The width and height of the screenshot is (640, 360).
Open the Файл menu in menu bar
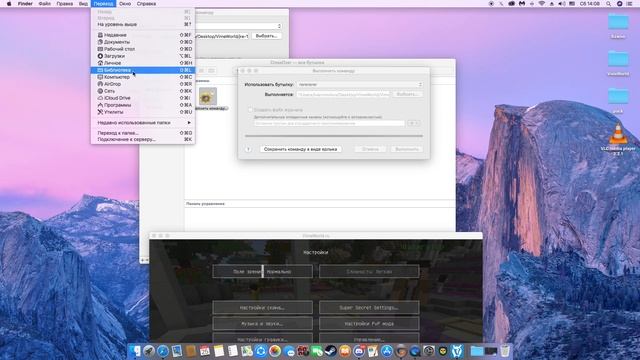44,4
